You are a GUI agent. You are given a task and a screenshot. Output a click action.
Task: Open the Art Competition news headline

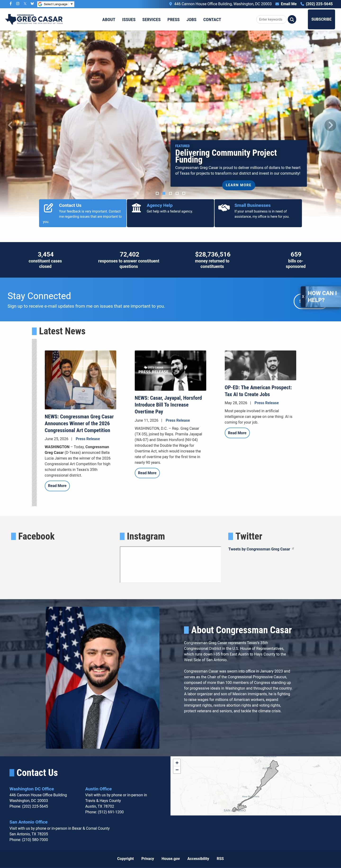(x=79, y=423)
